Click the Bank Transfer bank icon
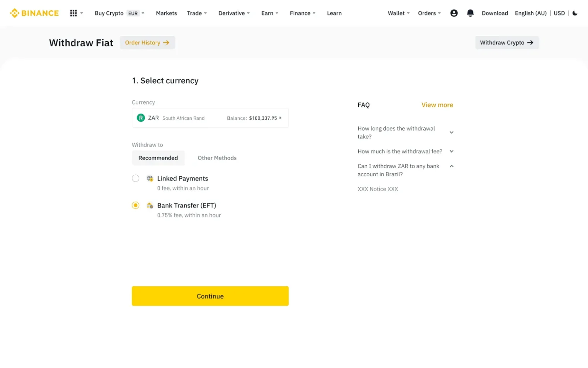Screen dimensions: 588x368 (150, 205)
